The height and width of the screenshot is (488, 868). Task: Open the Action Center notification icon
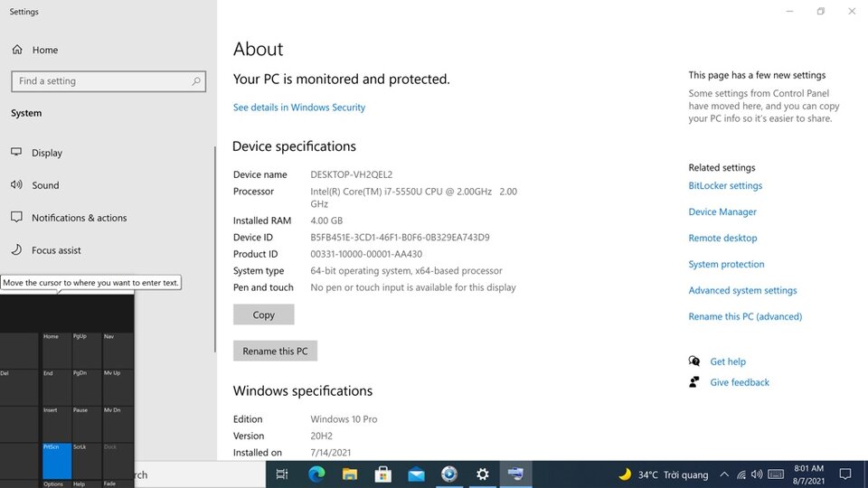click(x=845, y=474)
